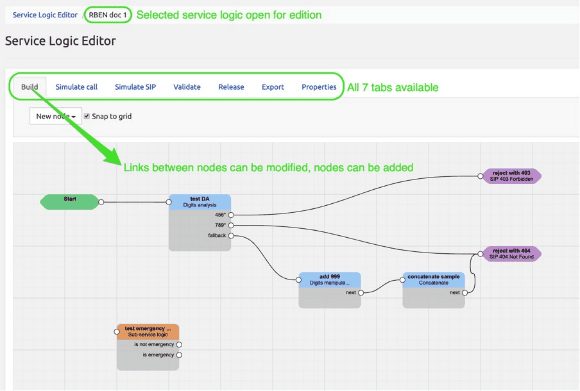
Task: Click the is not emergency label
Action: (x=154, y=344)
